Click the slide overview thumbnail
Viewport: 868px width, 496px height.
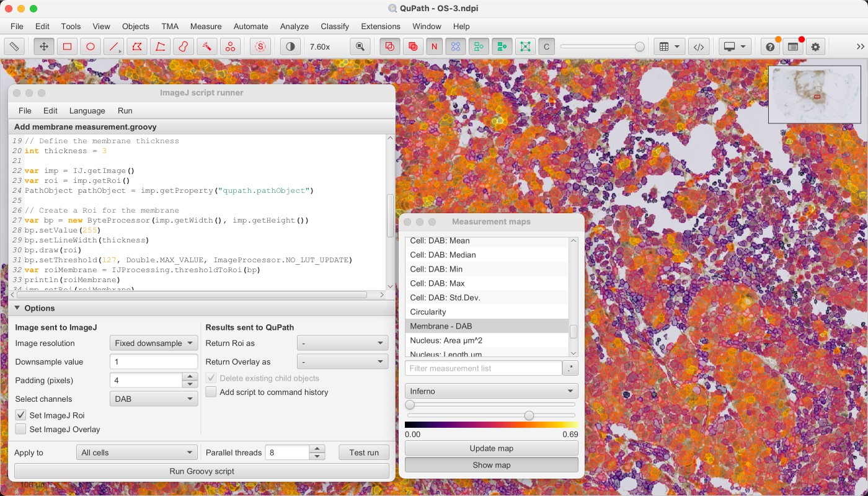[814, 94]
